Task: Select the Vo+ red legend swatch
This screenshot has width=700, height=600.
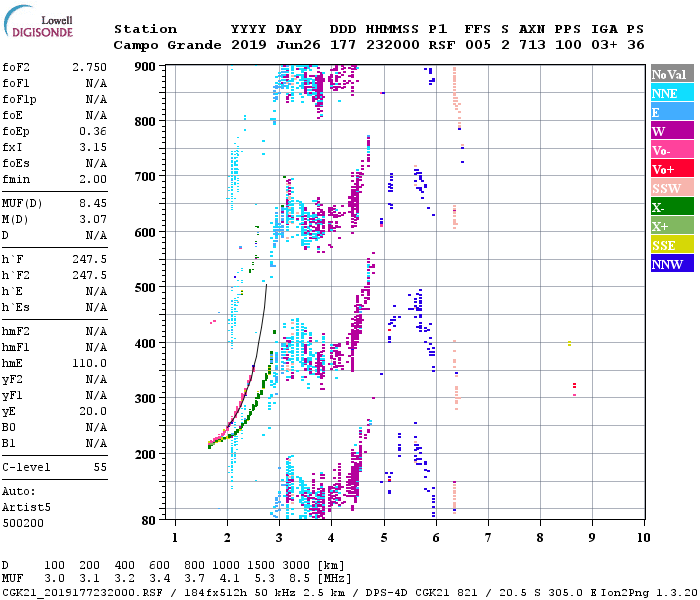Action: click(672, 169)
